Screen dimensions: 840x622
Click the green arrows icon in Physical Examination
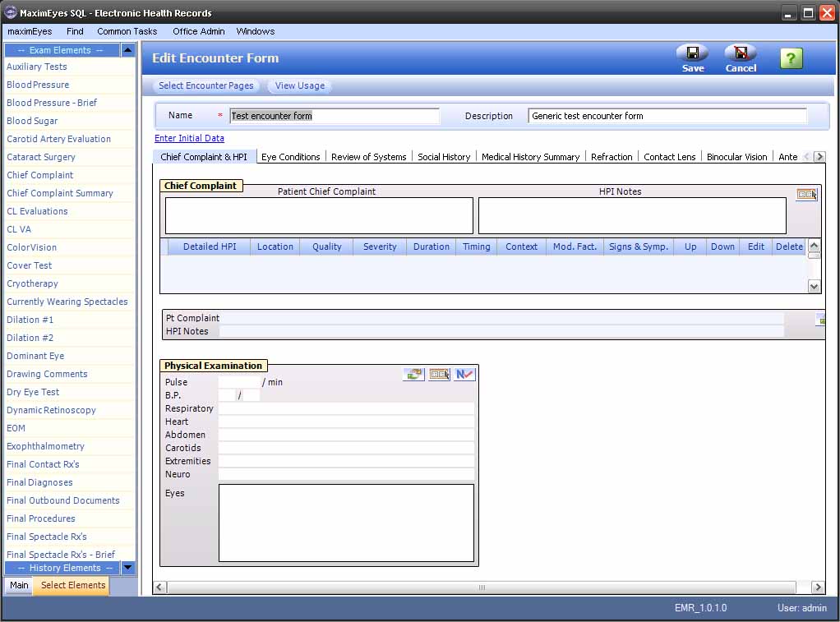pos(413,375)
